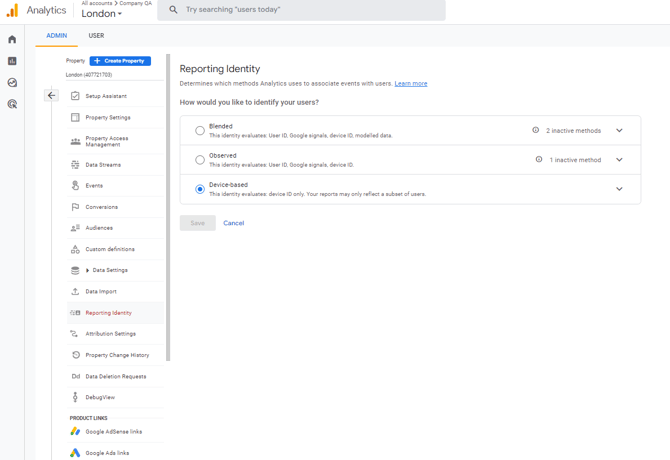Open Attribution Settings menu item
The image size is (670, 460).
point(110,334)
